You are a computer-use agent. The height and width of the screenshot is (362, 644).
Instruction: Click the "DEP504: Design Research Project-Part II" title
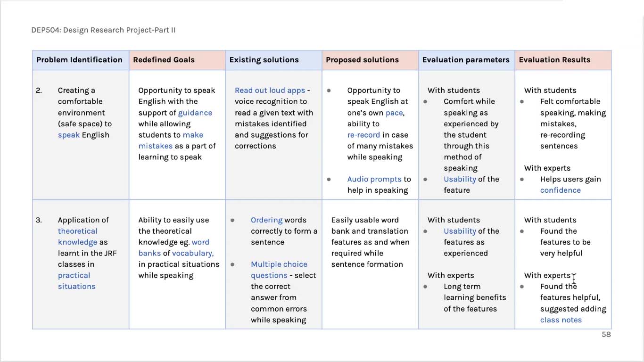point(103,30)
